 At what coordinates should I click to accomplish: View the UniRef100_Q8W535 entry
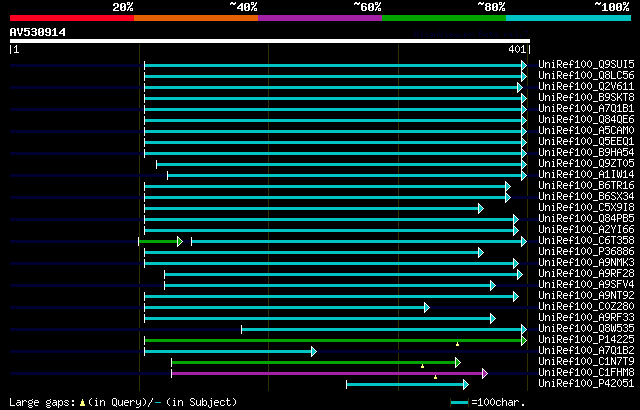click(x=586, y=329)
